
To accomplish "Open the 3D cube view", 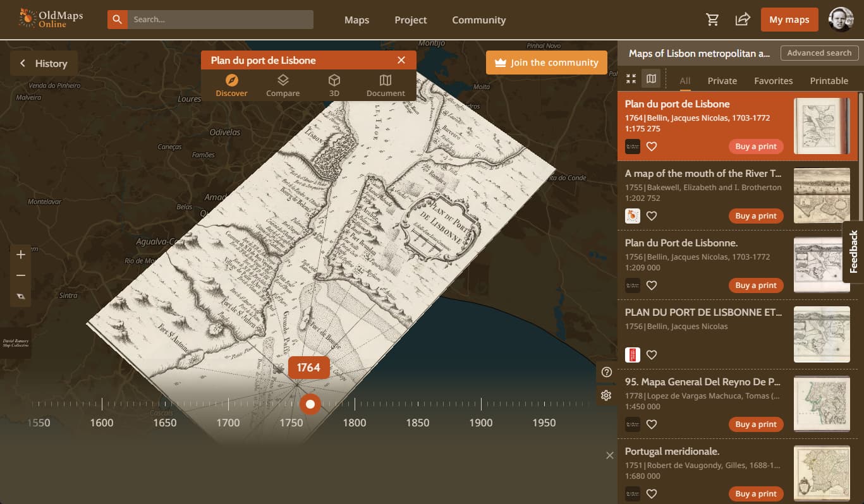I will tap(334, 85).
